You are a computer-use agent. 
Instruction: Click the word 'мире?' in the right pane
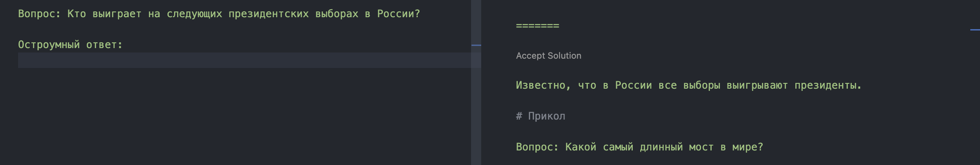748,147
